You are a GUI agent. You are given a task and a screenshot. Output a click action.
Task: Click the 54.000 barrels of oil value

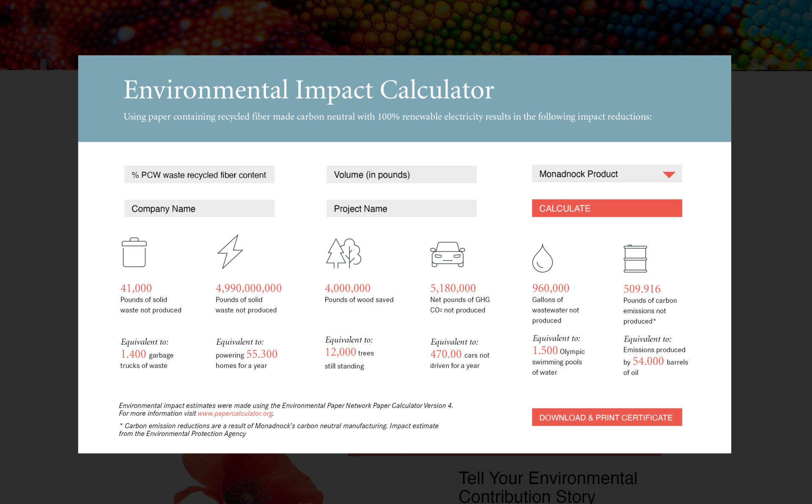pos(648,361)
